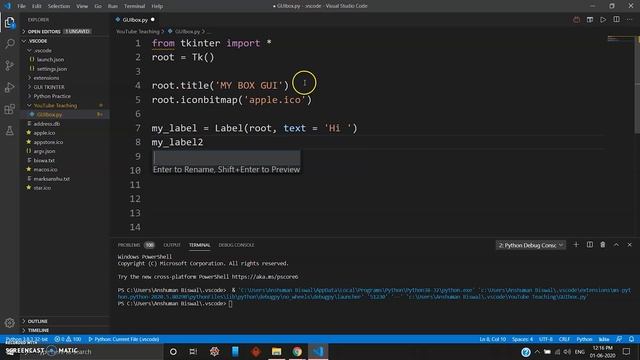Open notifications bell in status bar
This screenshot has width=640, height=360.
631,339
